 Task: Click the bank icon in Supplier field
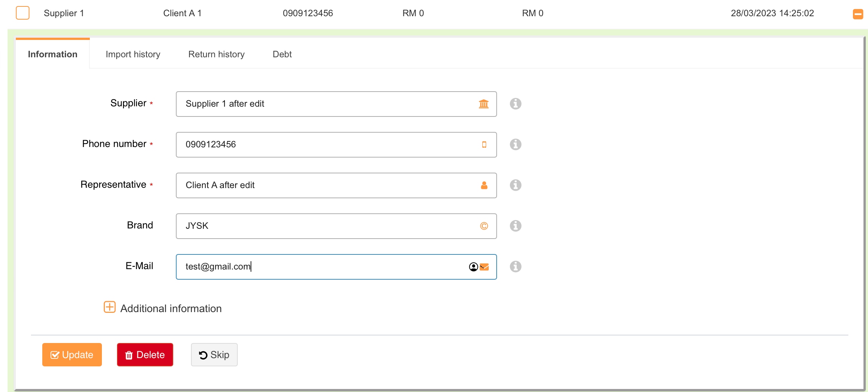[x=483, y=104]
